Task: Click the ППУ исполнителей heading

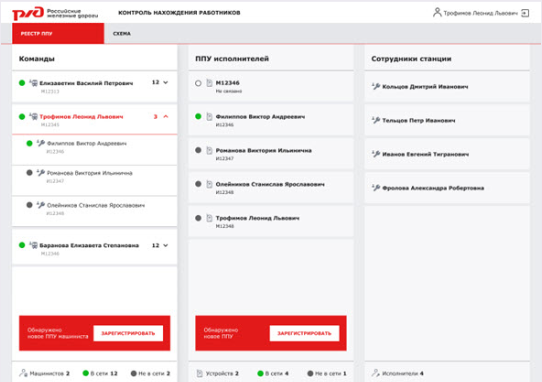Action: (x=232, y=59)
